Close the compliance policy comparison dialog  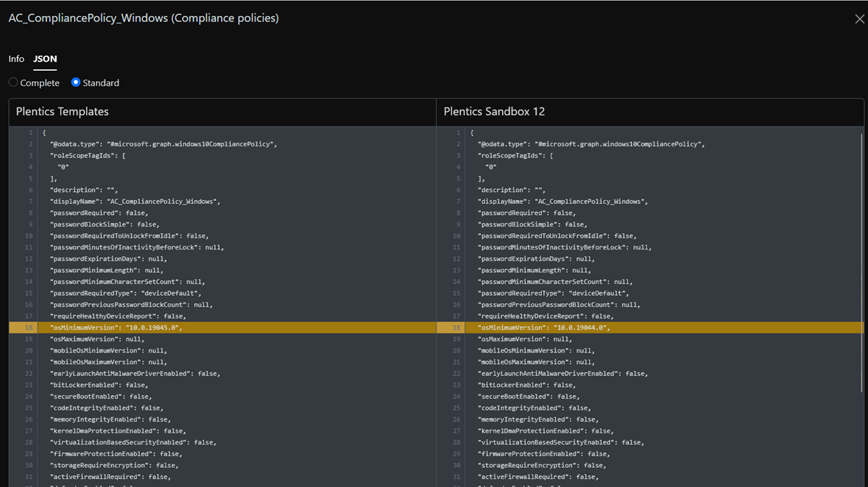pos(859,19)
